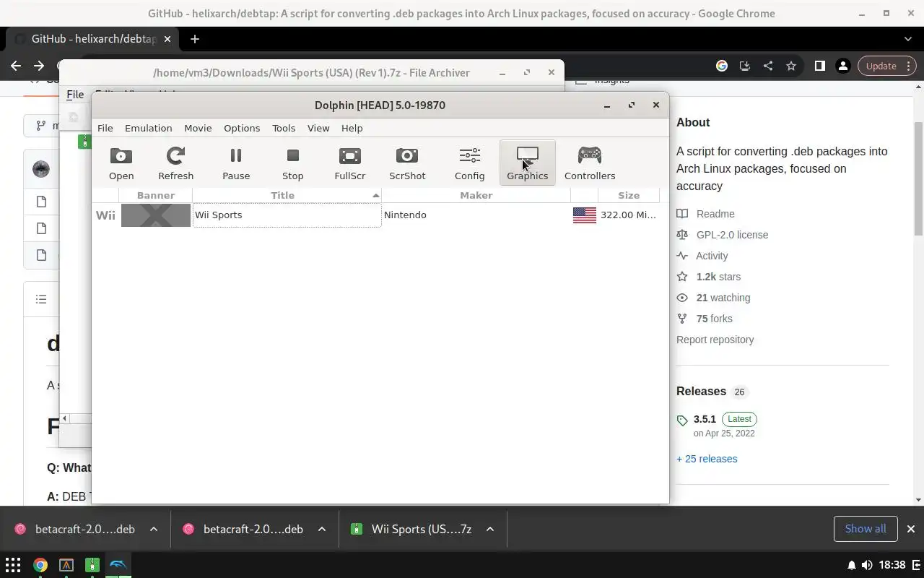Bookmark this page with star icon
Image resolution: width=924 pixels, height=578 pixels.
[x=791, y=66]
